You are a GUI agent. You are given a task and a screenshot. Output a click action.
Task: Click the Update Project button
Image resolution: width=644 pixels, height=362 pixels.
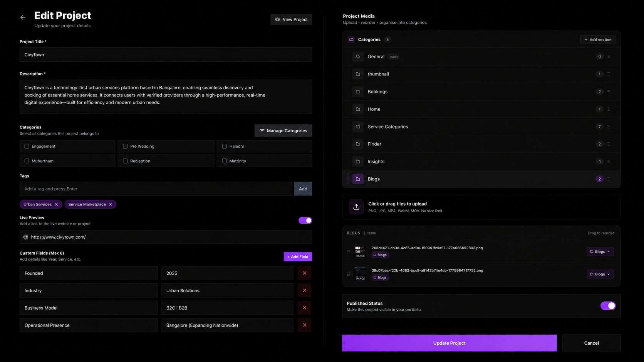click(x=449, y=343)
